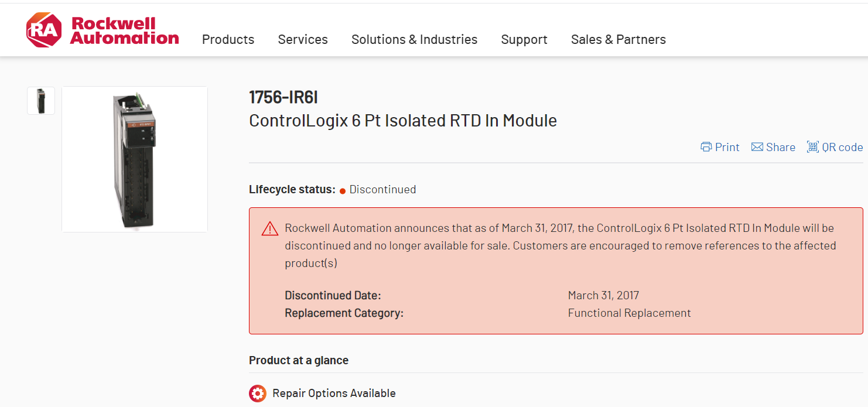Screen dimensions: 868x407
Task: Select the small product thumbnail
Action: (x=41, y=101)
